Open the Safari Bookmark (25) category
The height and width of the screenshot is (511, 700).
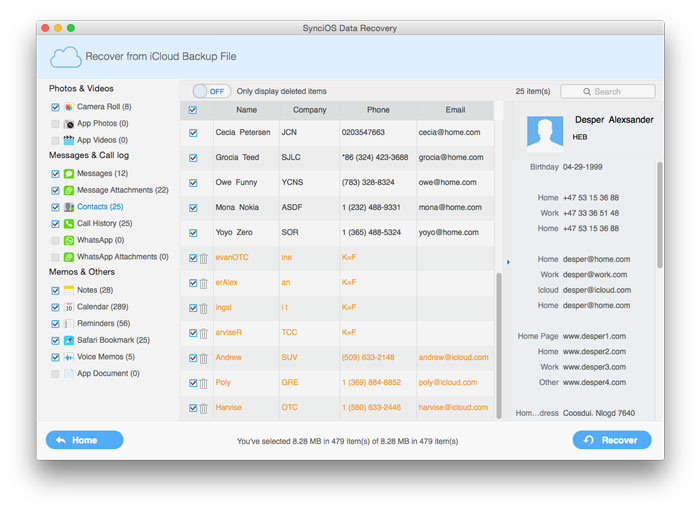(x=113, y=340)
